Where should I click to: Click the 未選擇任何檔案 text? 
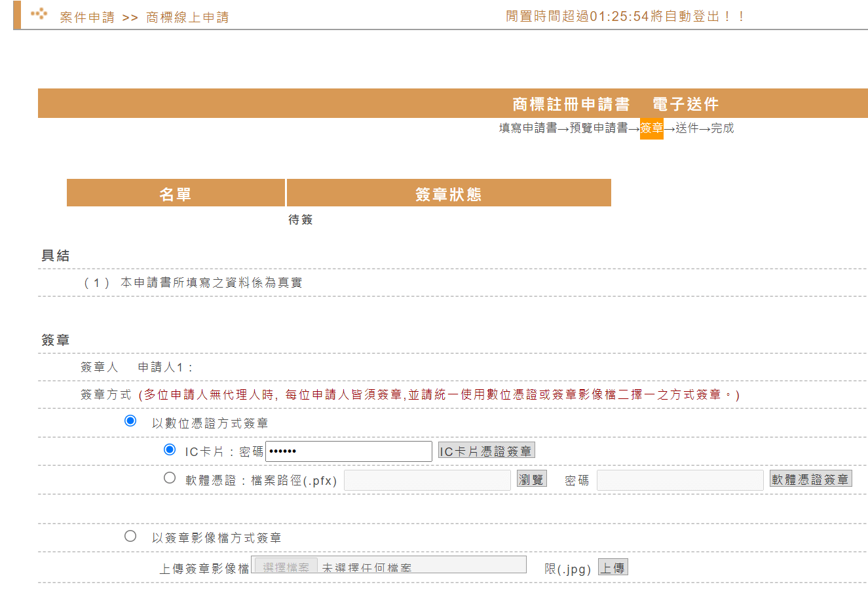point(367,567)
